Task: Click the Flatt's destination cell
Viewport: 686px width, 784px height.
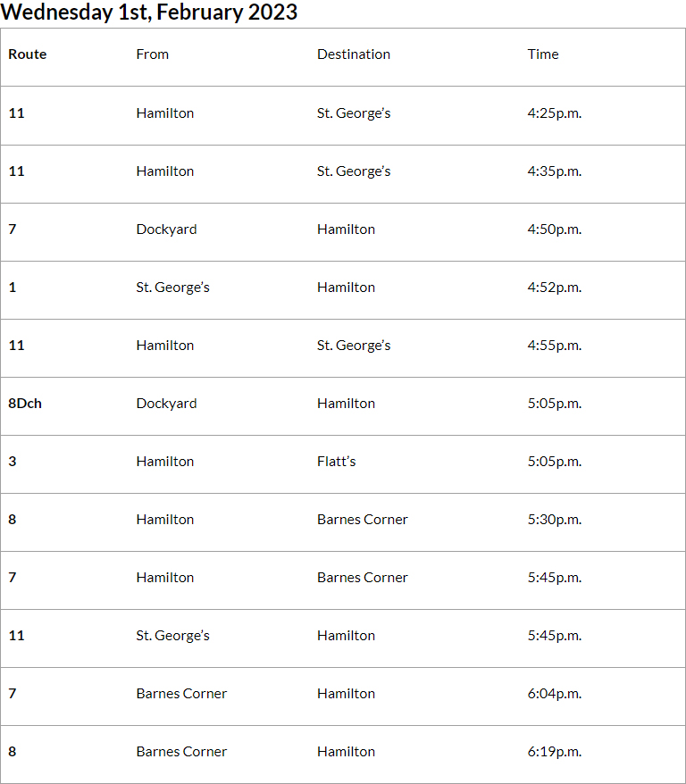Action: [x=337, y=462]
